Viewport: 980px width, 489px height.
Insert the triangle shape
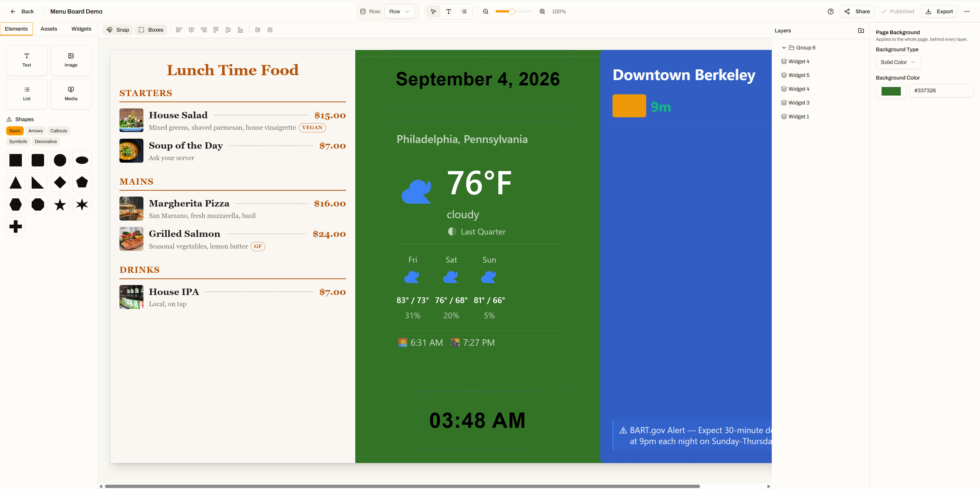click(16, 183)
